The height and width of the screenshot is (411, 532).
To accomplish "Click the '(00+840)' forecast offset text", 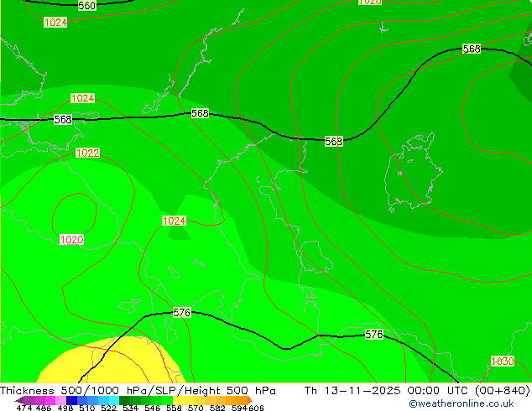I will (x=502, y=391).
